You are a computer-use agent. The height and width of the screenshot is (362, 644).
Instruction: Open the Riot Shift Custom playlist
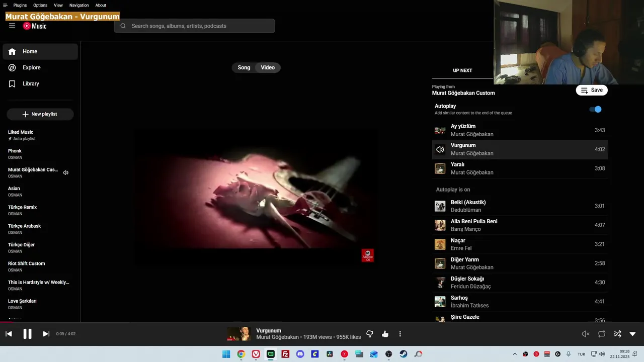coord(40,266)
